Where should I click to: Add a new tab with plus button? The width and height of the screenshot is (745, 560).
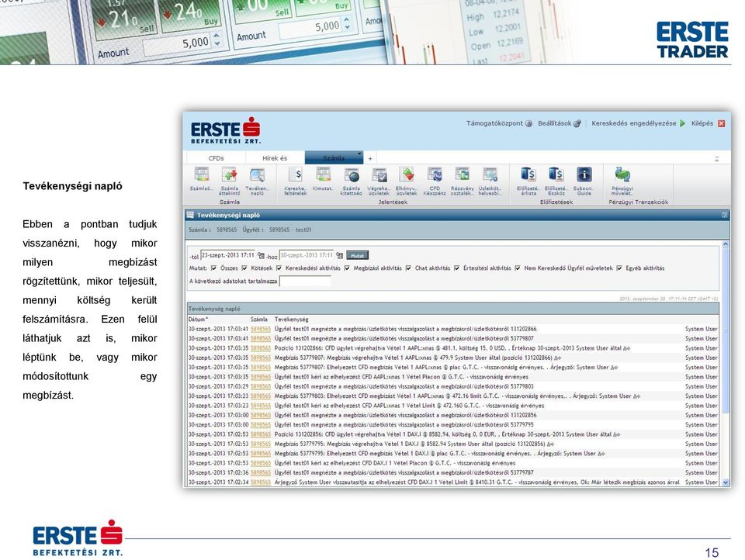370,159
